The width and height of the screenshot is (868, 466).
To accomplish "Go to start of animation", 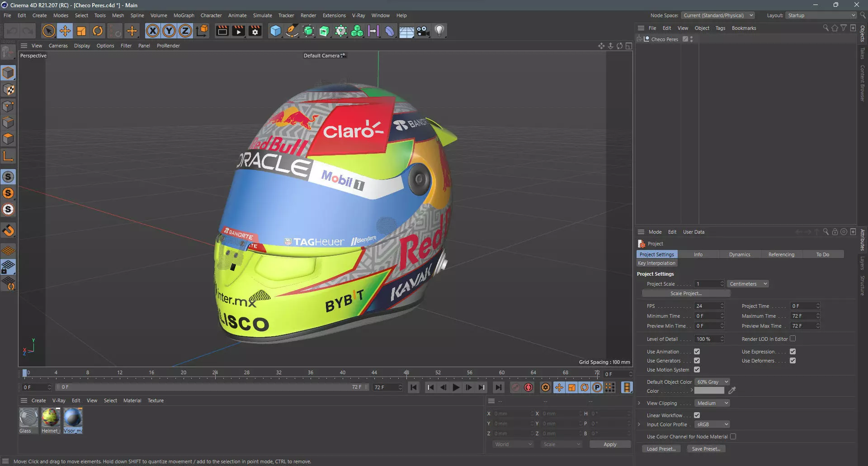I will (x=413, y=387).
